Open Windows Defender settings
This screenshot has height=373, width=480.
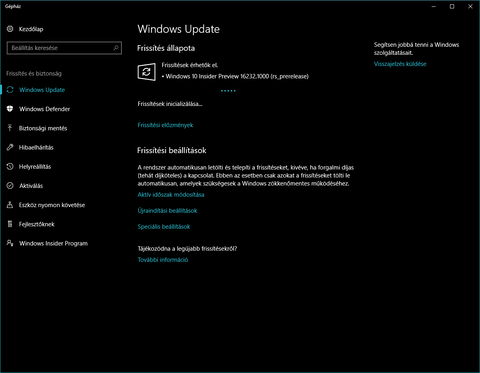point(44,109)
